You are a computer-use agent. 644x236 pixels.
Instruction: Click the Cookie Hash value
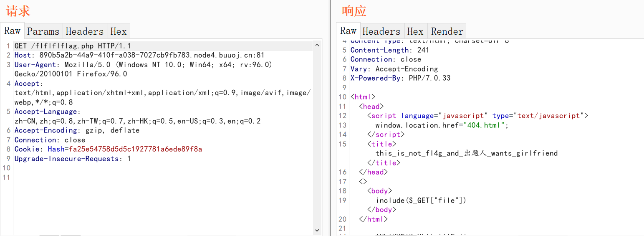(x=135, y=149)
